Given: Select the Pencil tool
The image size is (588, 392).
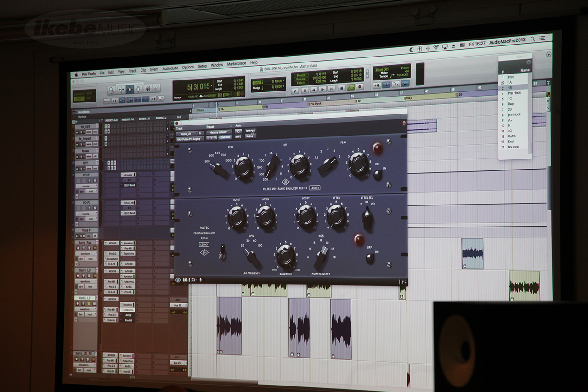Looking at the screenshot, I should tap(157, 88).
